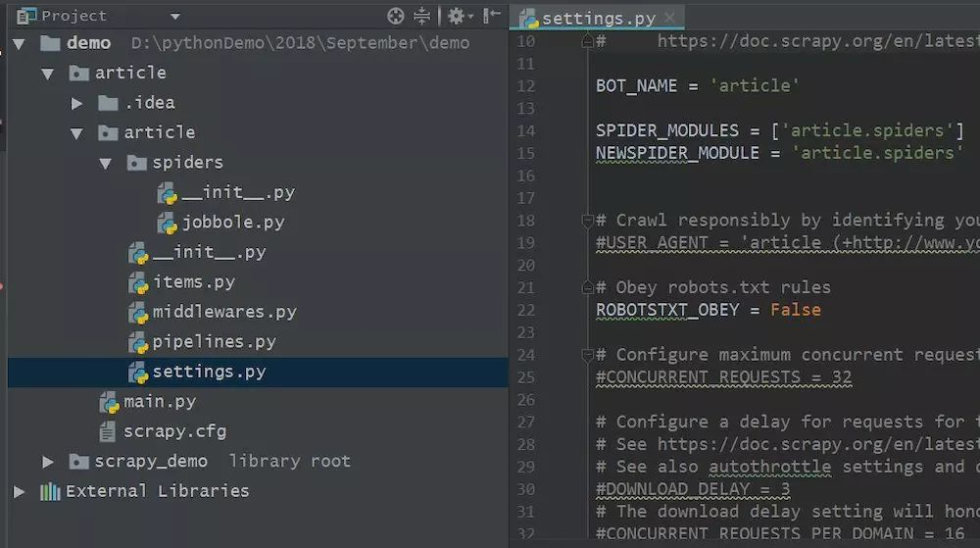This screenshot has width=980, height=548.
Task: Click the #USER_AGENT comment on line 19
Action: 788,242
